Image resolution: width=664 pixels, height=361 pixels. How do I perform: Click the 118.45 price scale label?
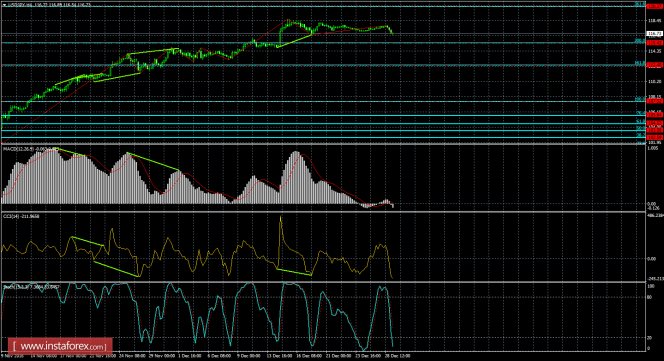click(655, 20)
